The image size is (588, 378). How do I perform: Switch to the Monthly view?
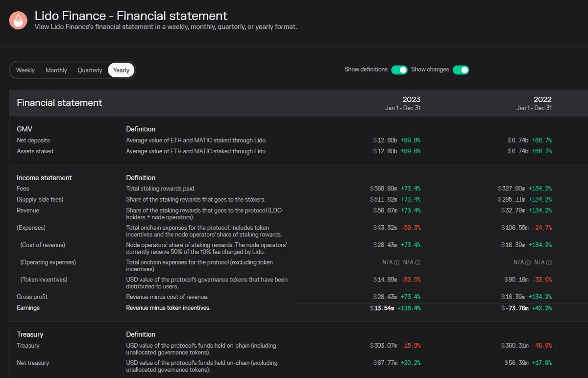(56, 70)
